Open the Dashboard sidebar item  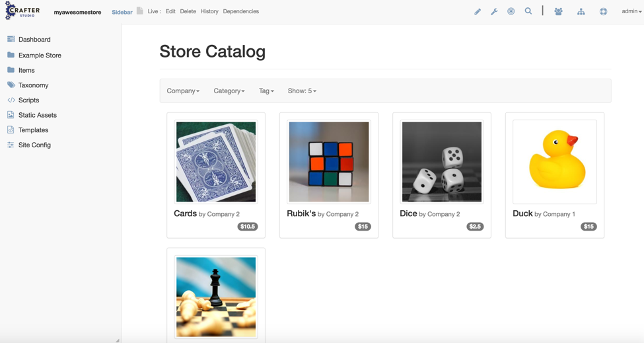(x=34, y=40)
